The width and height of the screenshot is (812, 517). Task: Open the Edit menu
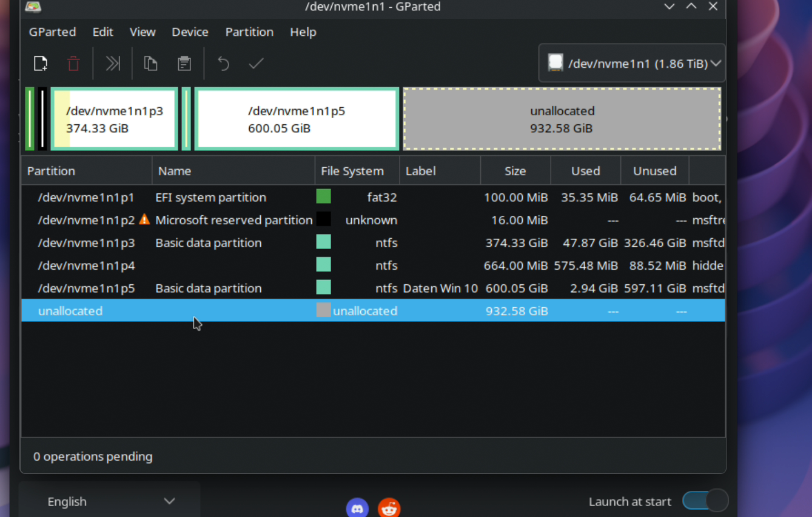click(102, 32)
